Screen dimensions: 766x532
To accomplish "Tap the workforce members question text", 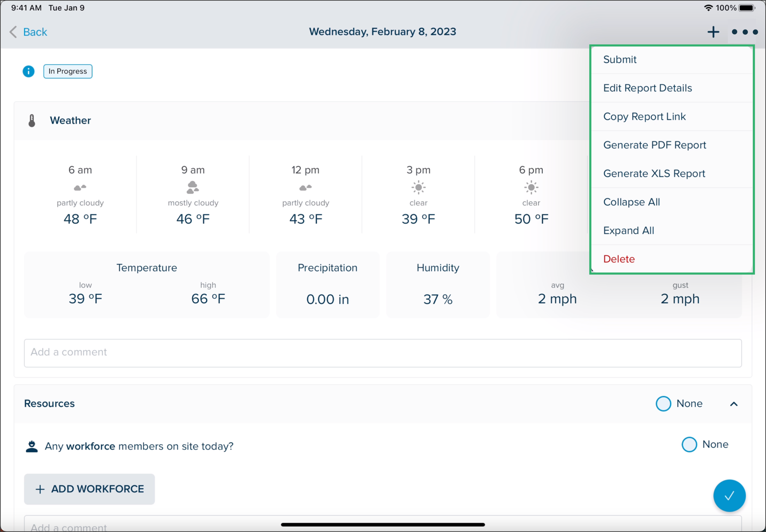I will (139, 446).
